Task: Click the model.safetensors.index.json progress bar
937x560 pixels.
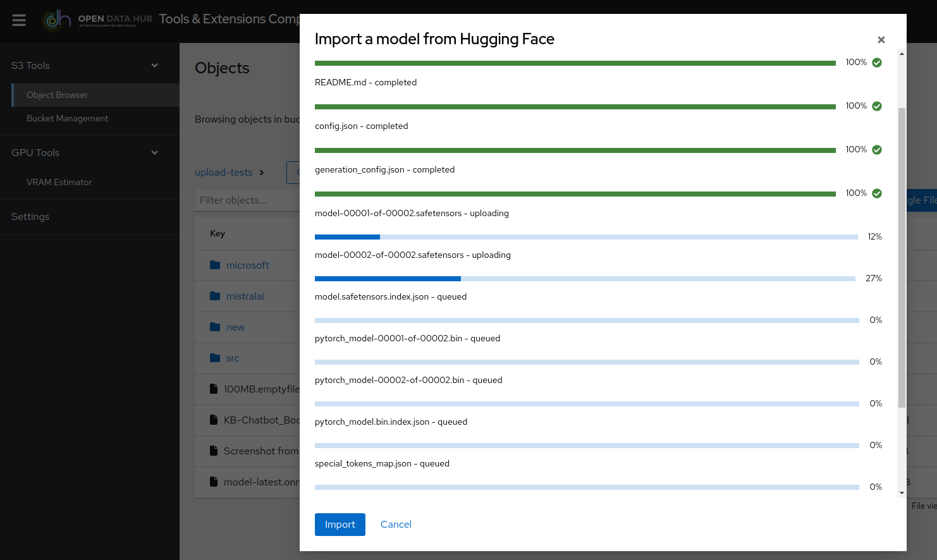Action: pos(587,320)
